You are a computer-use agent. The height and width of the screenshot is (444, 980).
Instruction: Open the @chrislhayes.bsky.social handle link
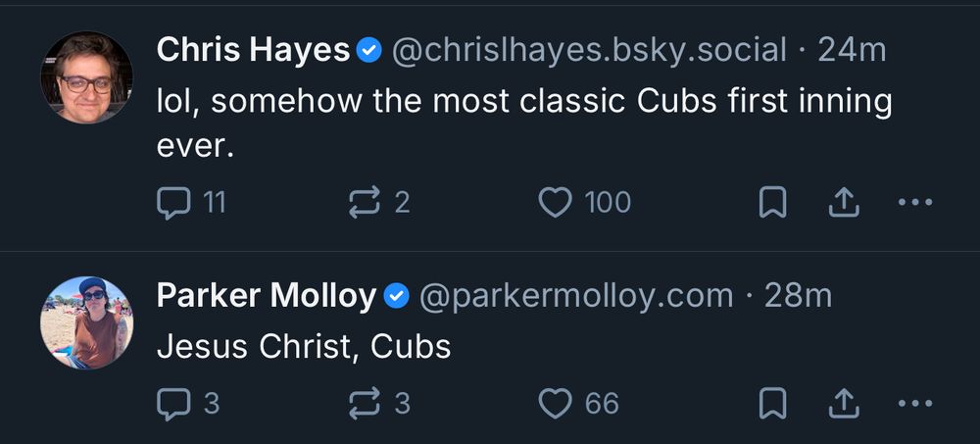[589, 50]
